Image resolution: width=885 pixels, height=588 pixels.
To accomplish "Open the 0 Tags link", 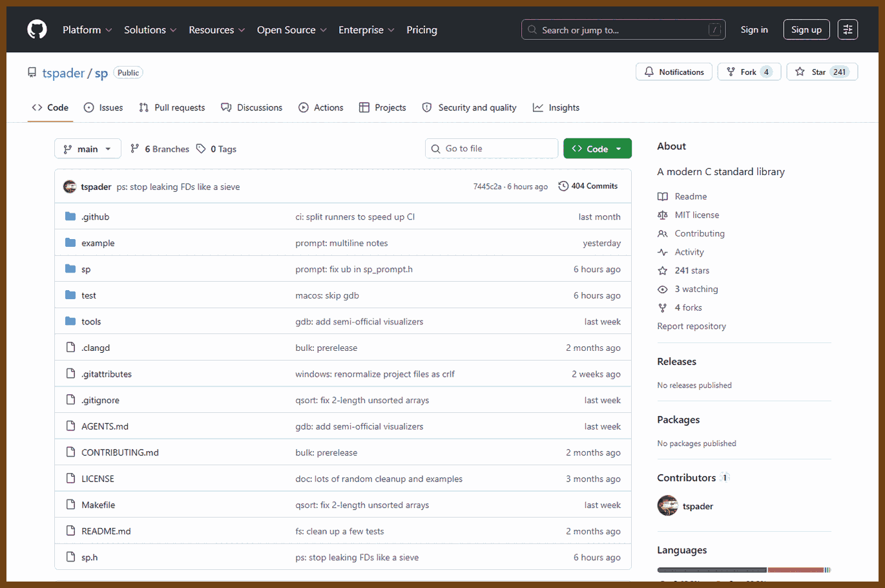I will point(216,149).
